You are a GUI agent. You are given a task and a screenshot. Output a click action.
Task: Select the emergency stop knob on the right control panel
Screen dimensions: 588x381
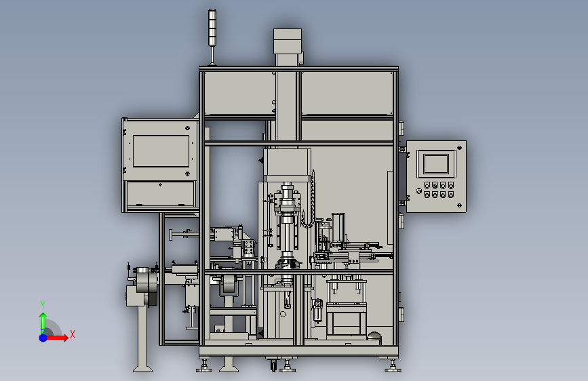click(419, 191)
